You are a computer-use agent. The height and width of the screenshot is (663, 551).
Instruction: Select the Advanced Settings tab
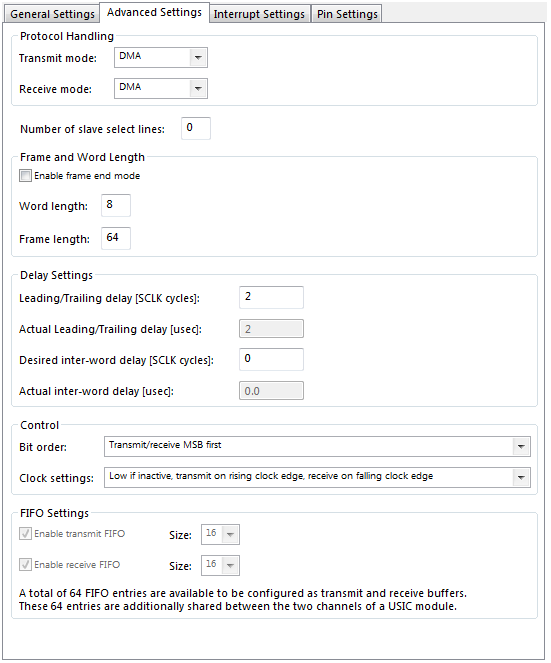tap(154, 12)
